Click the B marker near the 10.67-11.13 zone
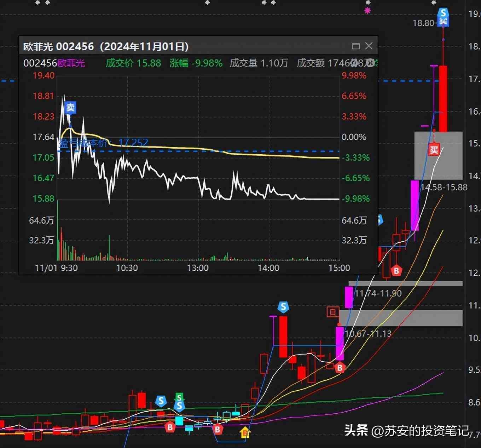481x448 pixels. 340,368
